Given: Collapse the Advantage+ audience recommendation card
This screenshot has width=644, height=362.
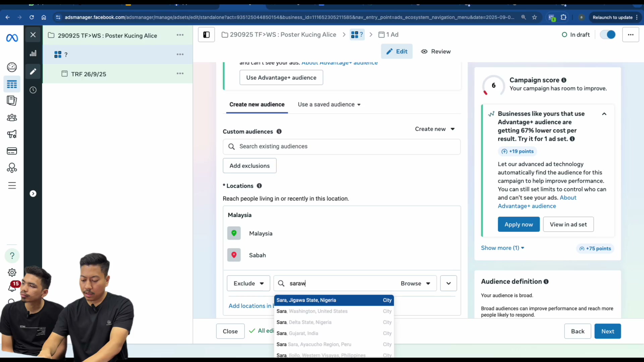Looking at the screenshot, I should [x=604, y=114].
